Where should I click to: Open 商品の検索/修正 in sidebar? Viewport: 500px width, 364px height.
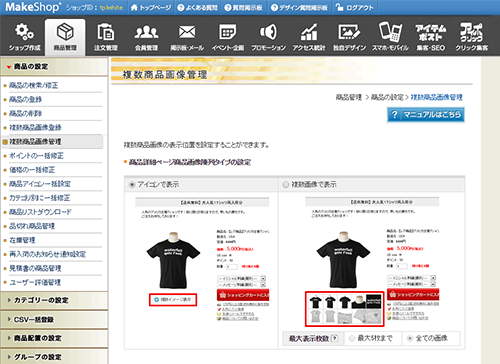pyautogui.click(x=34, y=86)
